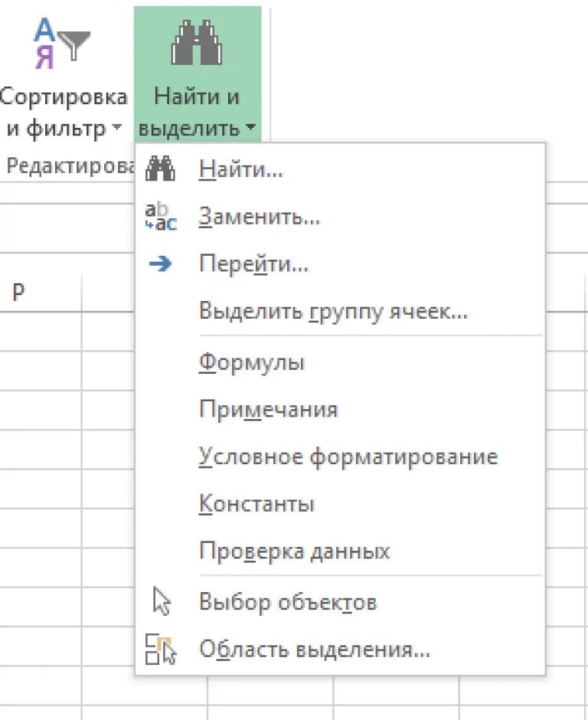Click the binoculars icon beside Найти...
588x720 pixels.
(x=160, y=169)
